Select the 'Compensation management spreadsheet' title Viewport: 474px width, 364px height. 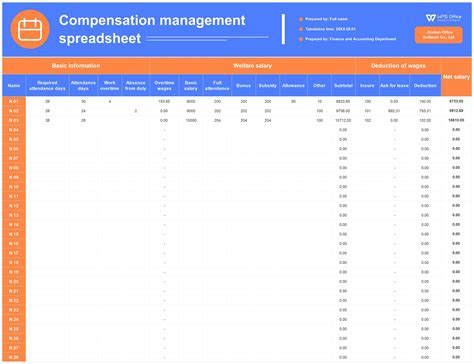[152, 29]
